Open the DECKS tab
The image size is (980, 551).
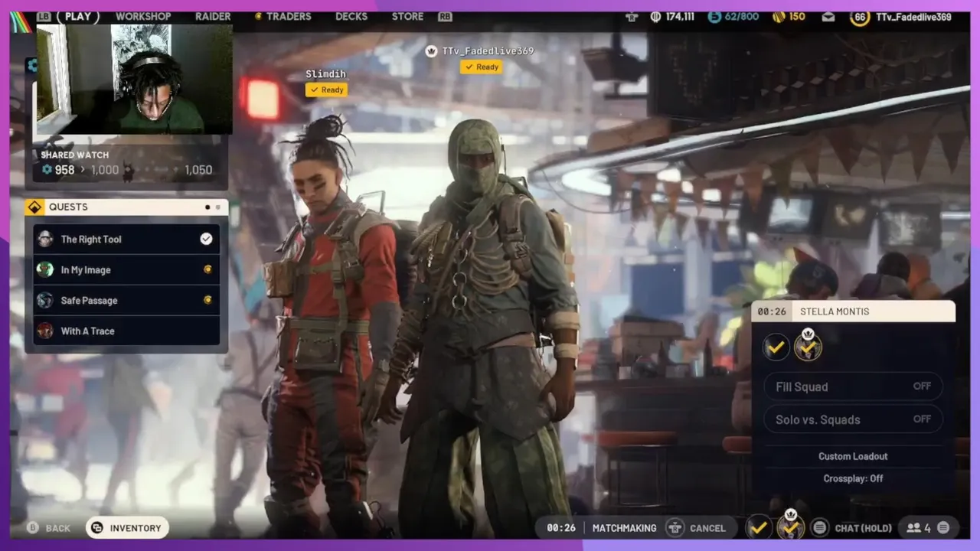click(x=351, y=16)
